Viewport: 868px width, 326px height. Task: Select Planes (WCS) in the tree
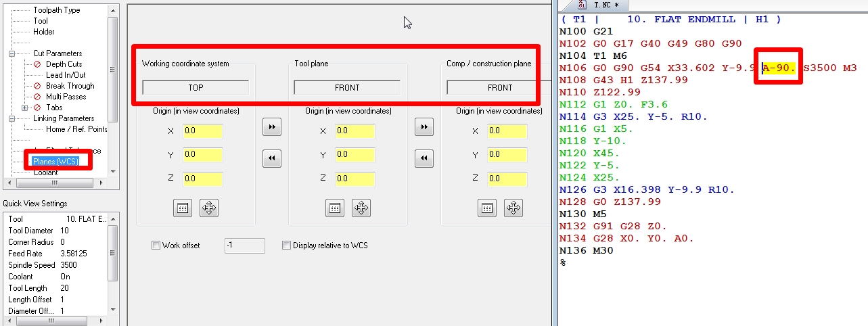[x=56, y=162]
